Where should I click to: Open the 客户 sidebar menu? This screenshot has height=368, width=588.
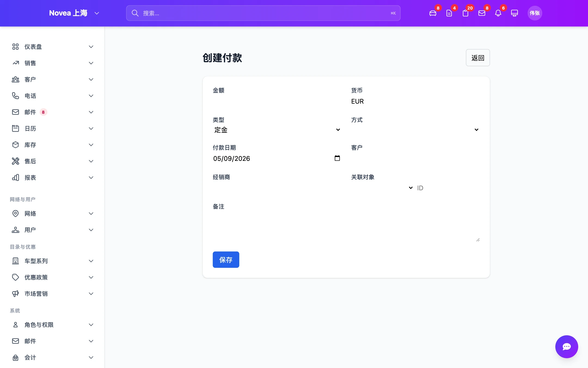53,79
